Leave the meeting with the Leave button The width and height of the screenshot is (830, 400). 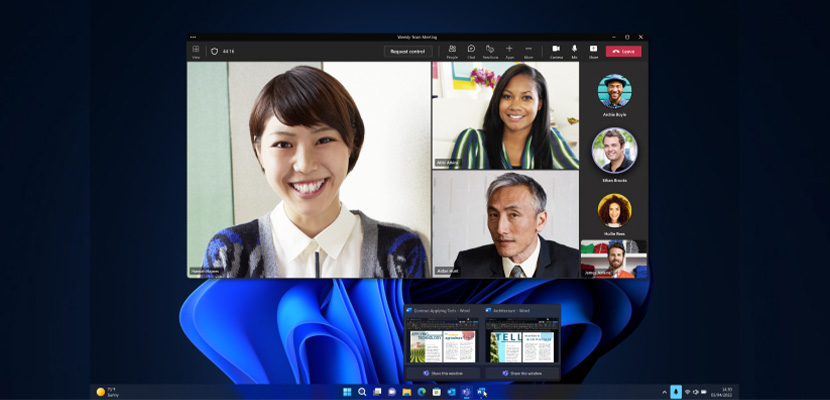tap(624, 51)
